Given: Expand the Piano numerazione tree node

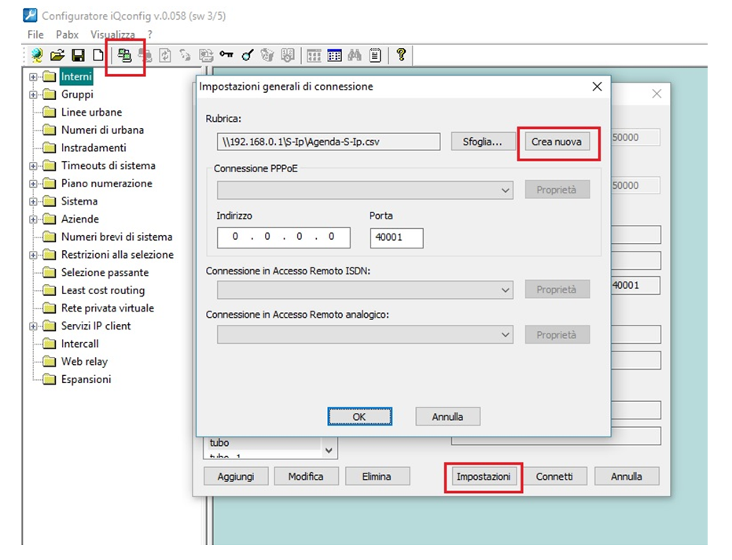Looking at the screenshot, I should [x=33, y=184].
